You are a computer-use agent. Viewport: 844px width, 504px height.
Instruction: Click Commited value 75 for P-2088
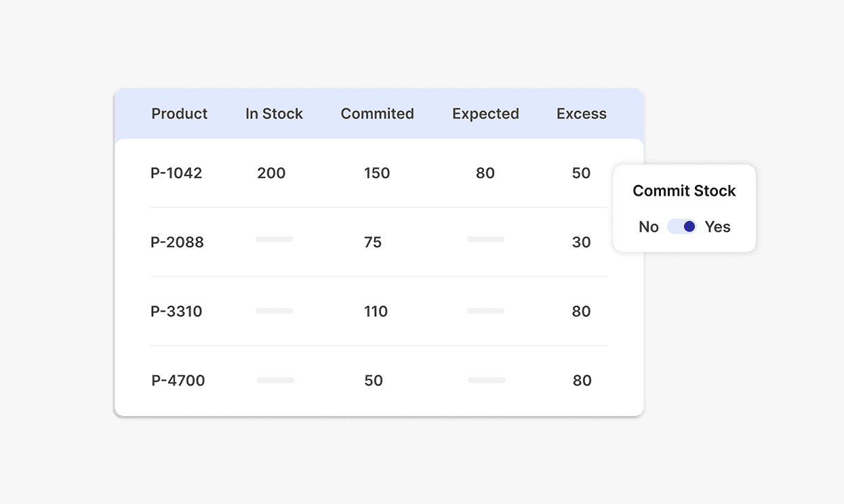tap(373, 242)
